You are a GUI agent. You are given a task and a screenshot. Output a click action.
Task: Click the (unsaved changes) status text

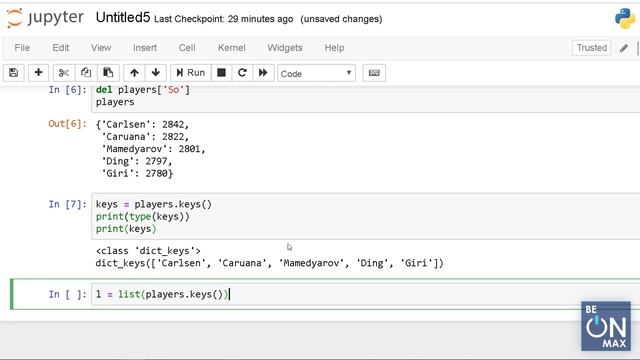pos(341,19)
